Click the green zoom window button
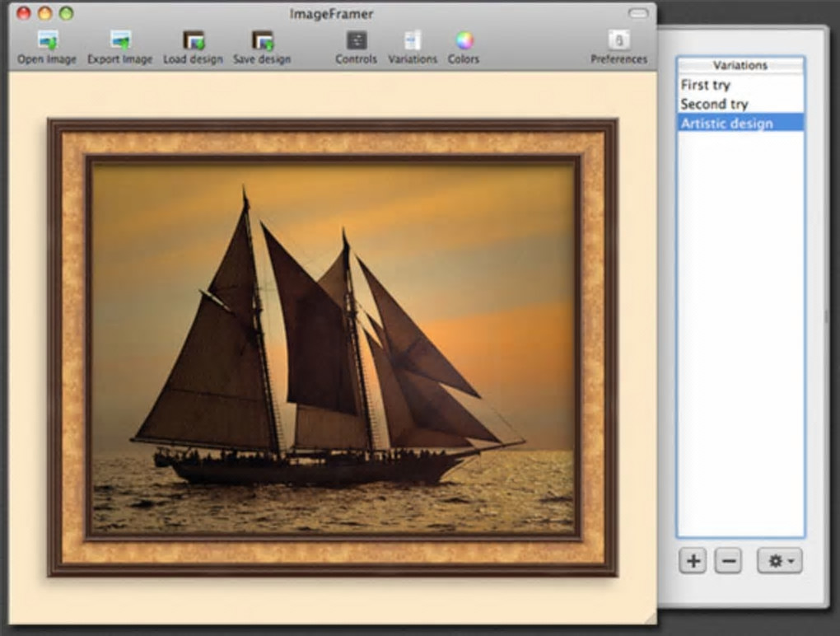The image size is (840, 636). 66,13
